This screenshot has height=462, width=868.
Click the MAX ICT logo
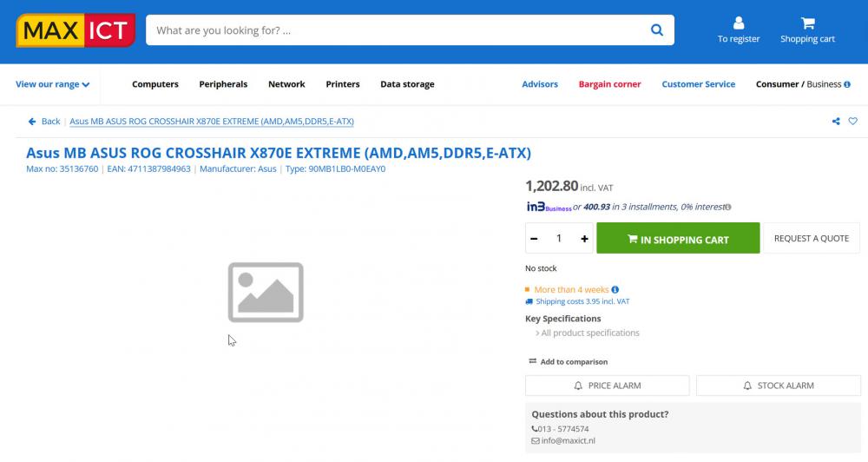point(76,30)
